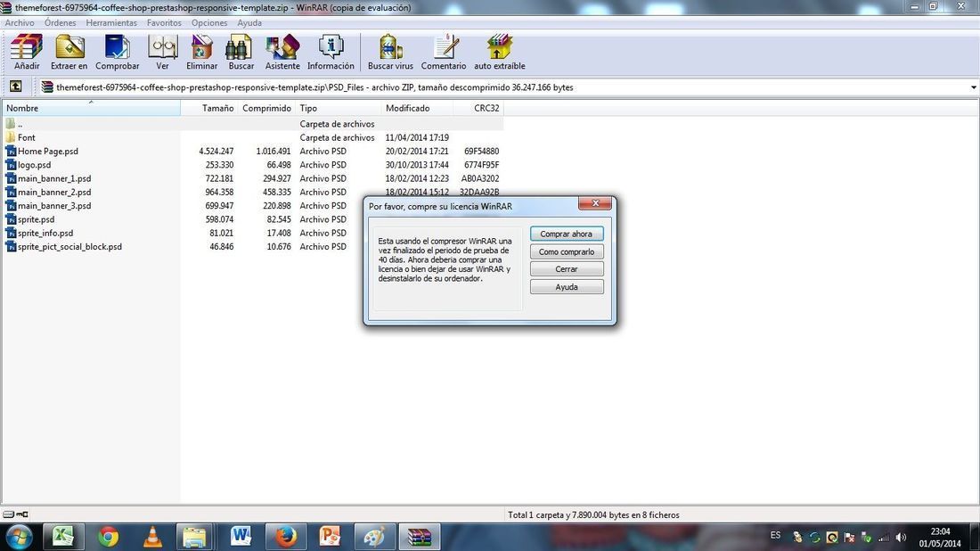Click the volume speaker tray icon

[x=901, y=538]
